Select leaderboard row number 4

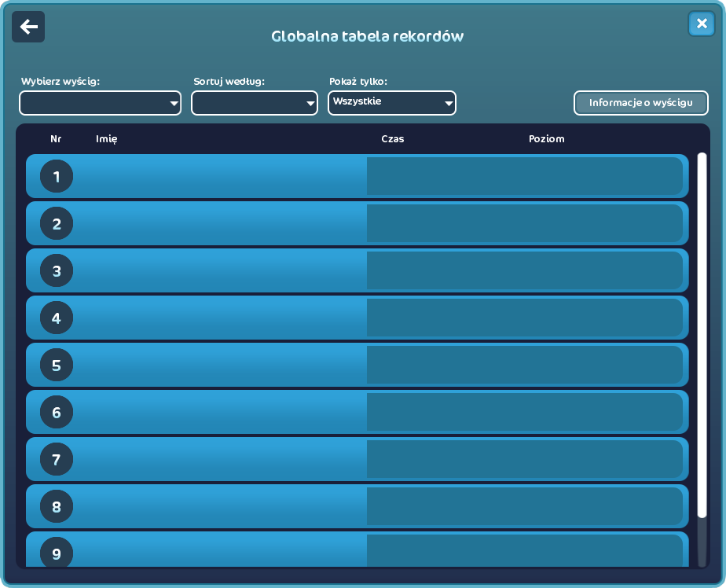pos(357,318)
